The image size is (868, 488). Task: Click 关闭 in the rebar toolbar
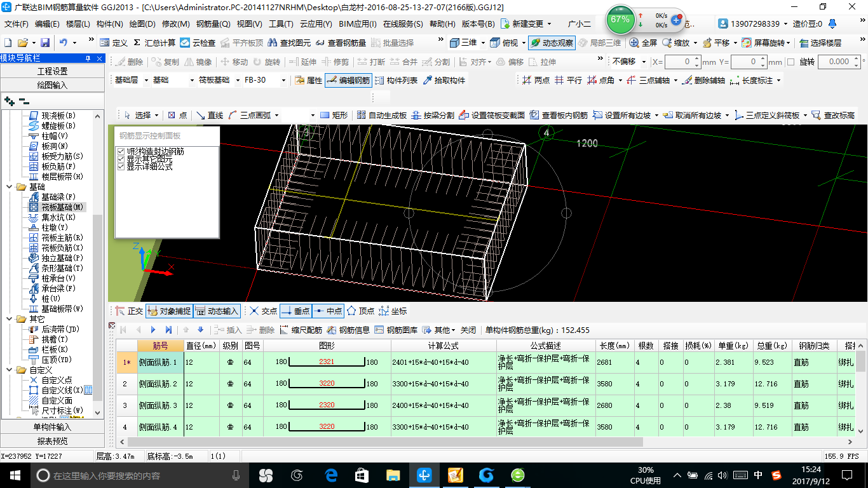point(468,330)
